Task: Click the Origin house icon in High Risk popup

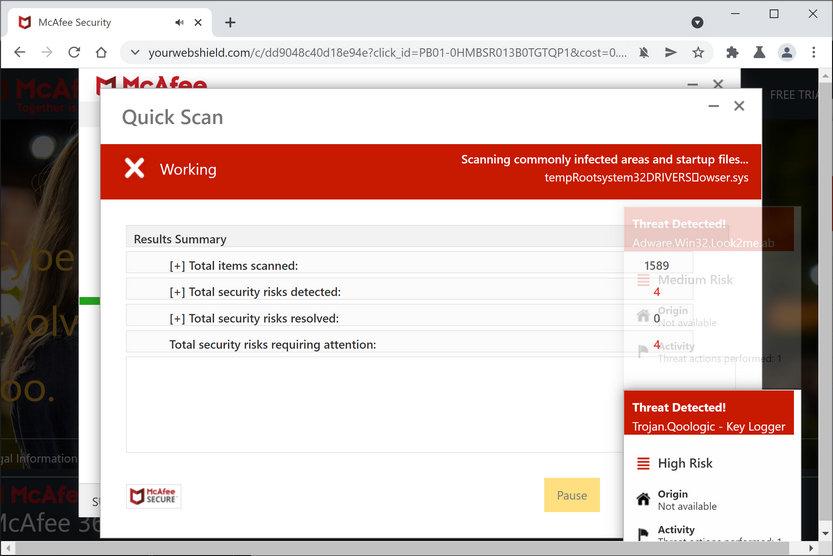Action: [643, 499]
